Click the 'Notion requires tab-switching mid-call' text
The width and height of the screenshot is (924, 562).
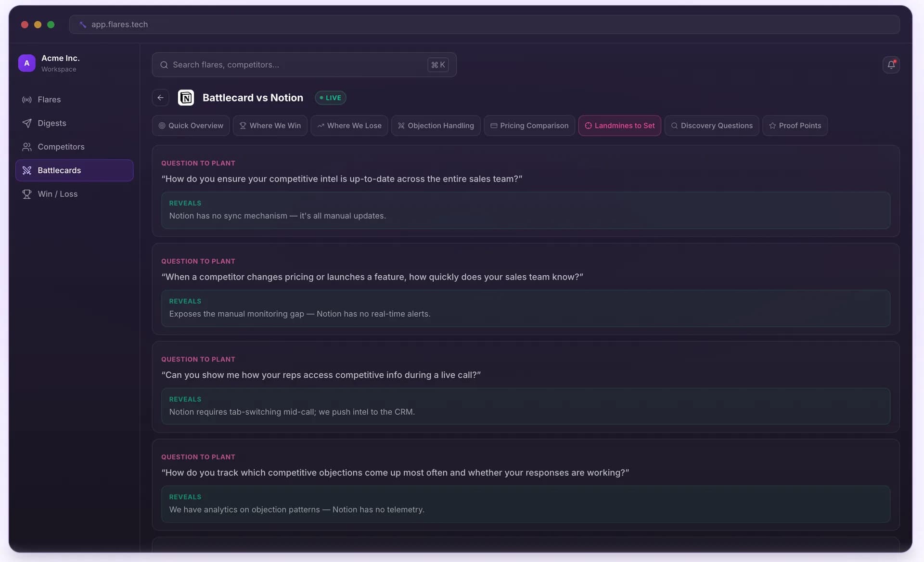pos(292,412)
